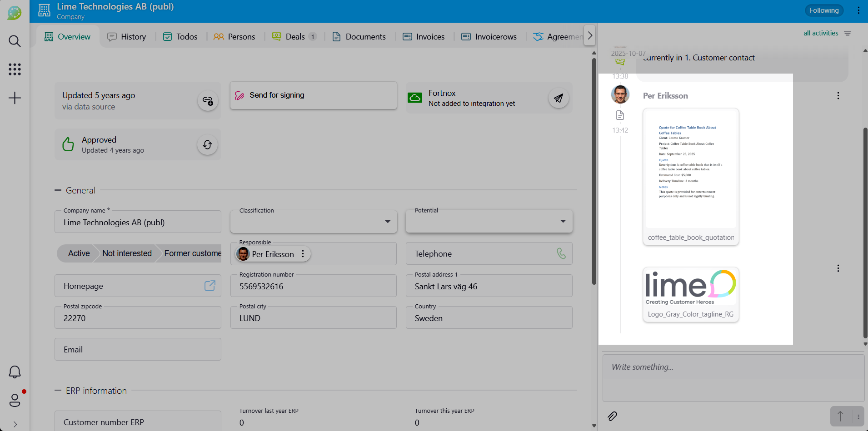Click the all activities filter link
Screen dimensions: 868x431
pyautogui.click(x=820, y=33)
